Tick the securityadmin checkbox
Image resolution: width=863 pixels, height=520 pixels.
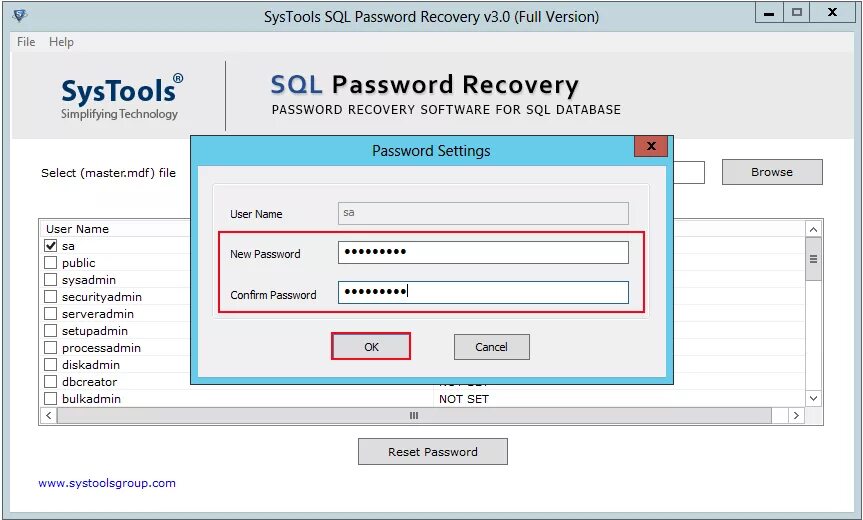51,297
